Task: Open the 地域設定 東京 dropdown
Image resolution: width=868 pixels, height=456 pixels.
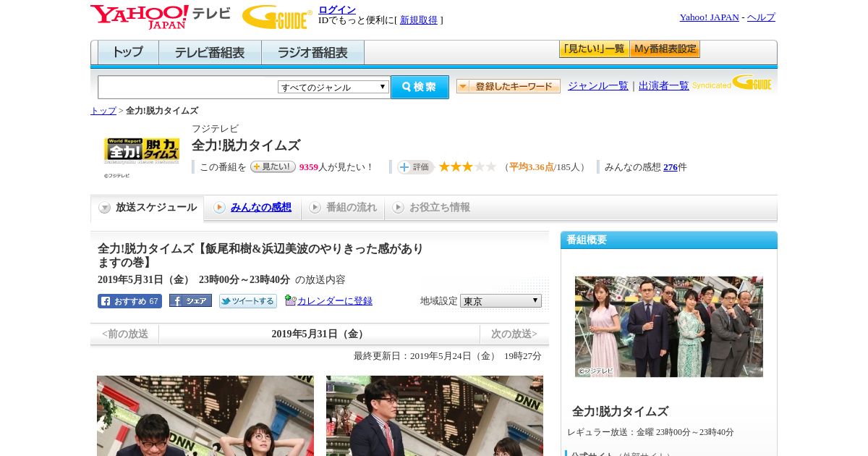Action: [x=501, y=300]
